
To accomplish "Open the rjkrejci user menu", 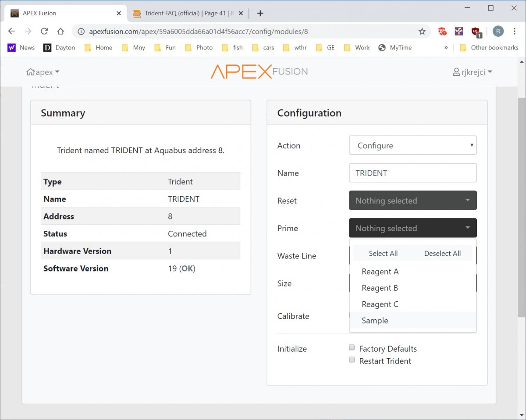I will tap(472, 72).
